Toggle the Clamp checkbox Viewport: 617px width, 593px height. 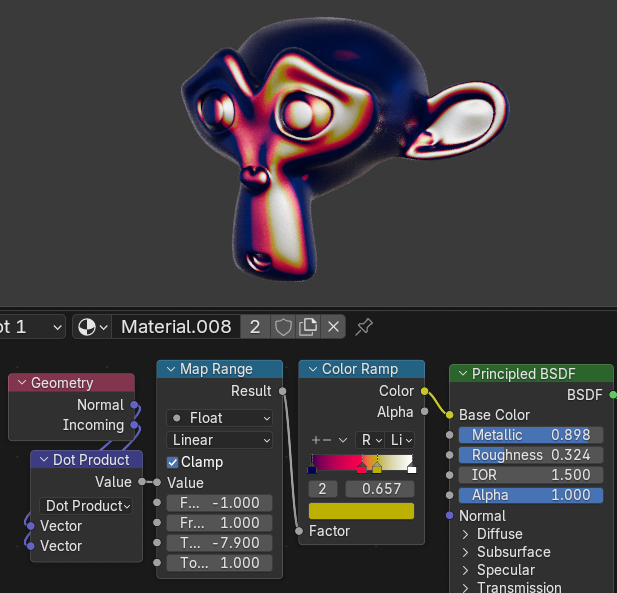tap(173, 462)
